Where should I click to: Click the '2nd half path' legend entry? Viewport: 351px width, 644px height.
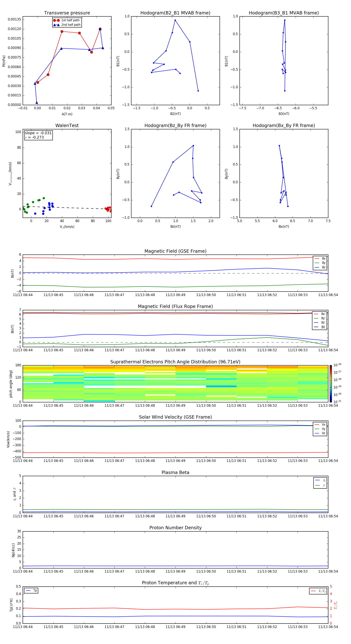click(x=67, y=25)
